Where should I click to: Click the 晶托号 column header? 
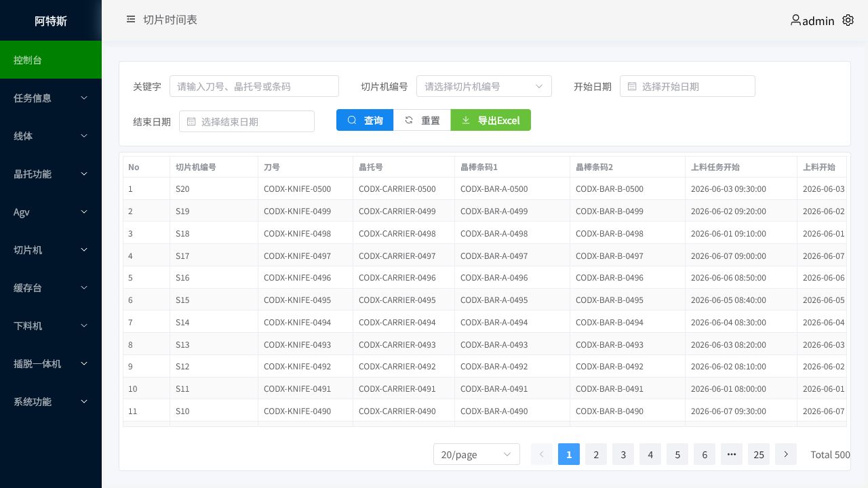pyautogui.click(x=404, y=167)
